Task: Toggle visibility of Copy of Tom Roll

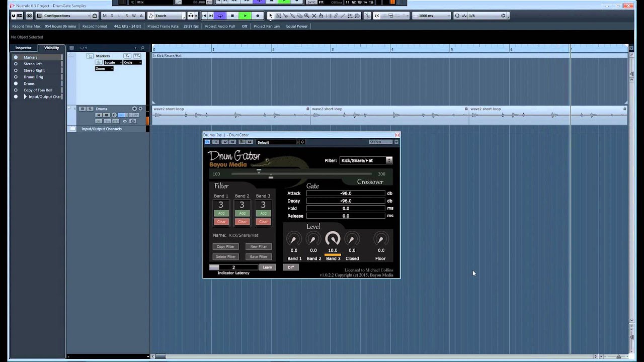Action: point(16,90)
